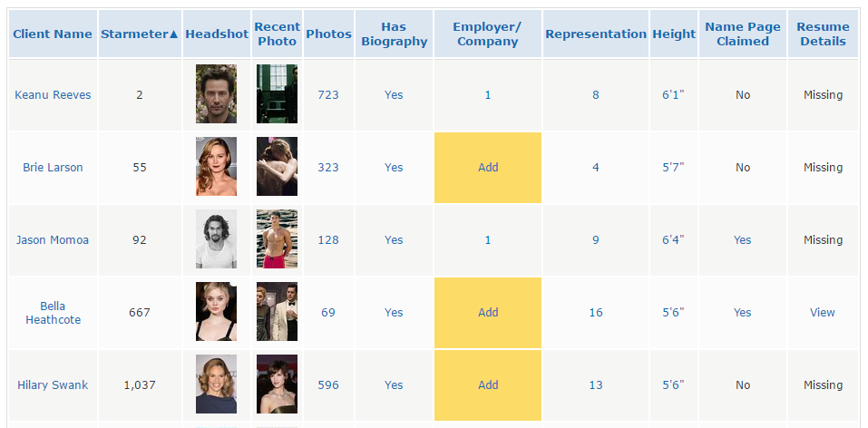Open Hilary Swank's representation count 13
Image resolution: width=868 pixels, height=428 pixels.
point(596,385)
